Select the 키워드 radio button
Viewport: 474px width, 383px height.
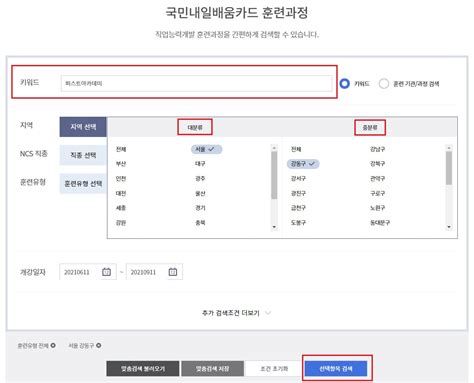click(x=345, y=83)
